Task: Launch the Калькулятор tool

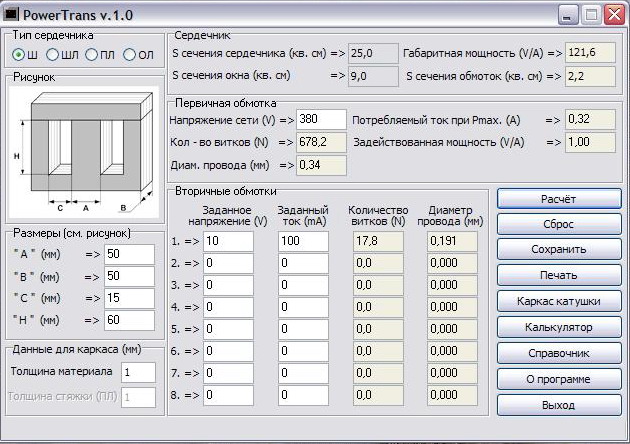Action: click(x=558, y=327)
